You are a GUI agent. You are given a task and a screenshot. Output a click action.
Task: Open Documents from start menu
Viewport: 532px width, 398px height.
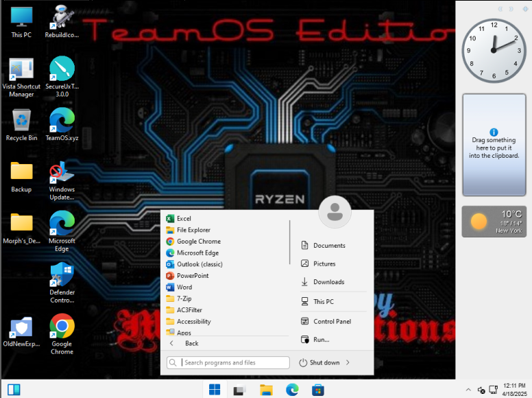pyautogui.click(x=323, y=245)
